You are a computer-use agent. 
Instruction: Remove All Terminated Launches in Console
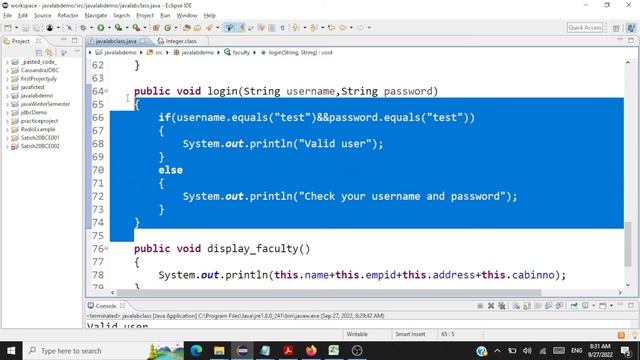coord(502,306)
